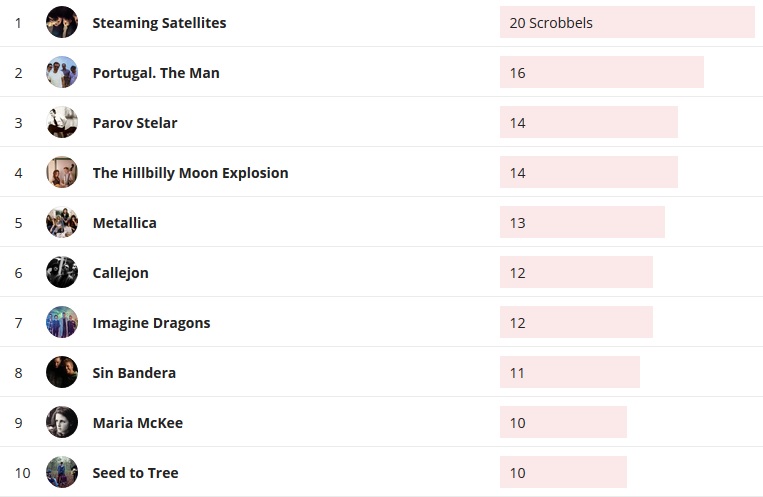This screenshot has width=763, height=497.
Task: Open the Parov Stelar link
Action: (135, 123)
